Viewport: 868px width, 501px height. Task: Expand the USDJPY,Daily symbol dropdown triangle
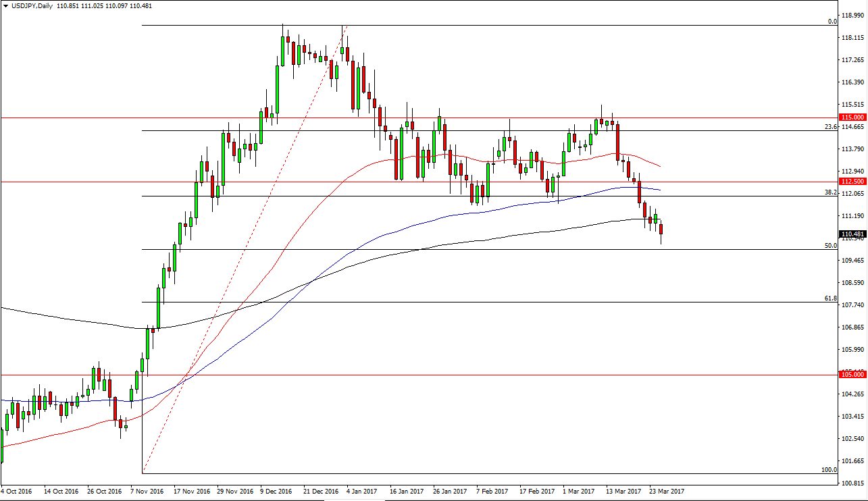click(x=7, y=5)
